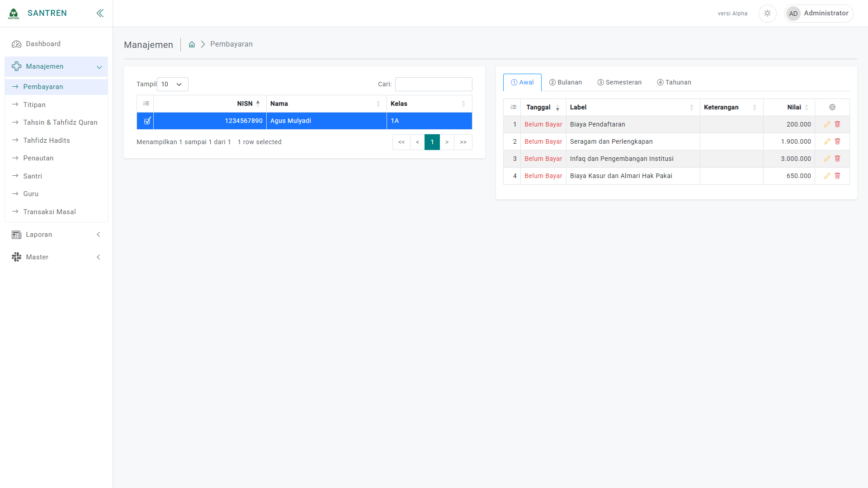Delete Biaya Pendaftaran with trash icon
This screenshot has height=488, width=868.
coord(837,124)
